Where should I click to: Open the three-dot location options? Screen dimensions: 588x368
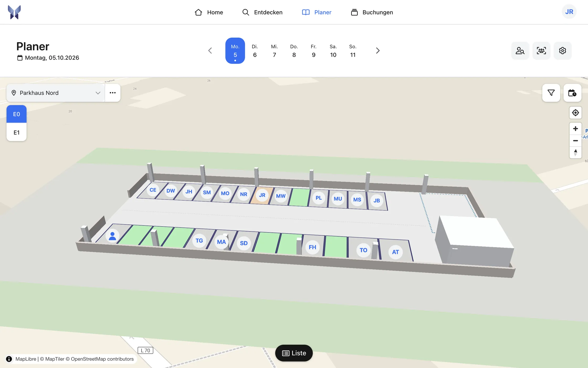point(113,93)
